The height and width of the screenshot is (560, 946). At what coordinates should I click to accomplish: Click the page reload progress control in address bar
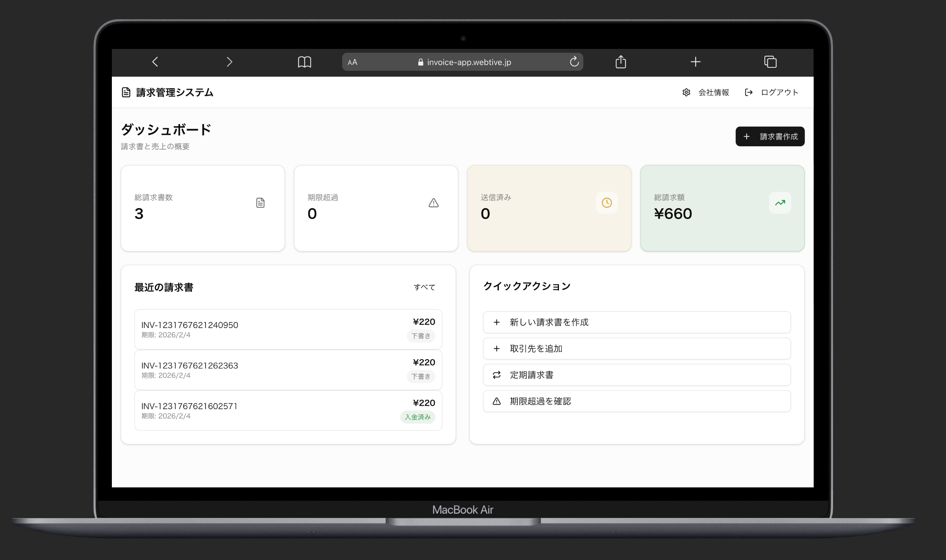click(574, 61)
